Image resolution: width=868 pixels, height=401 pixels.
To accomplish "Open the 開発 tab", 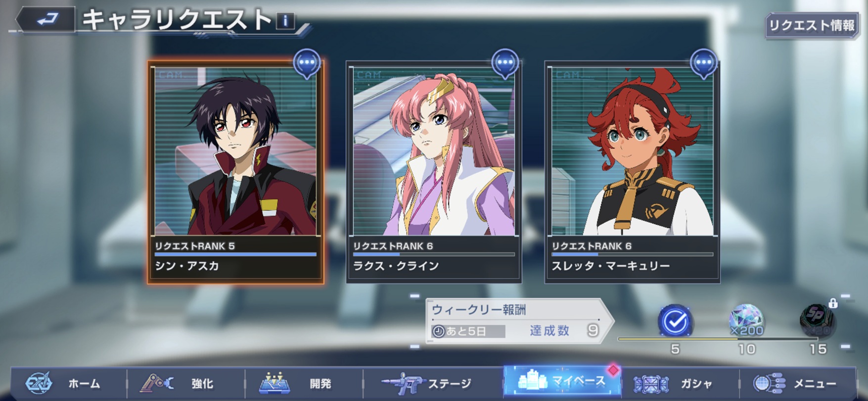I will (x=304, y=383).
